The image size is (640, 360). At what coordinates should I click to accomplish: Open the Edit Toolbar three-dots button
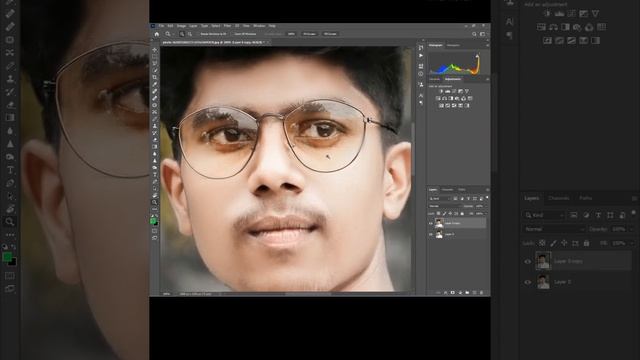[x=155, y=209]
